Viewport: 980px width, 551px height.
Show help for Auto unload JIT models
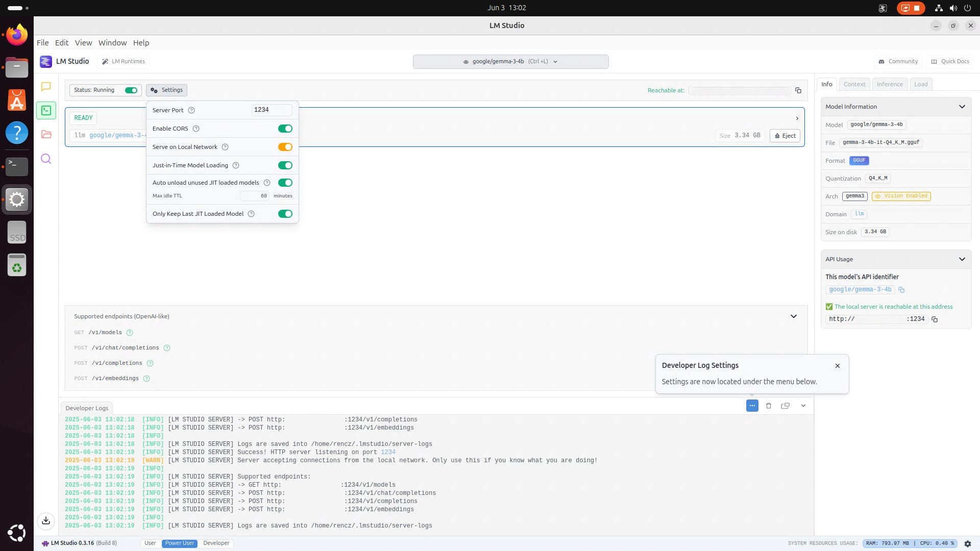point(267,183)
